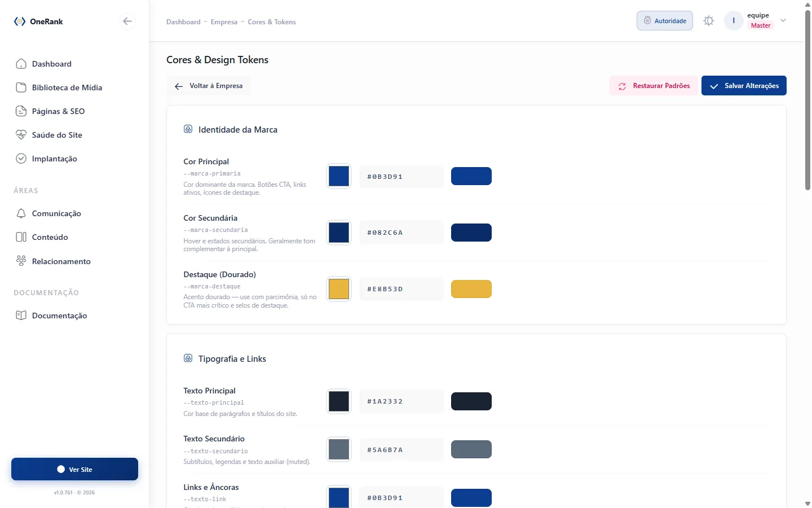Click the OneRank logo icon
The width and height of the screenshot is (812, 508).
click(x=20, y=21)
